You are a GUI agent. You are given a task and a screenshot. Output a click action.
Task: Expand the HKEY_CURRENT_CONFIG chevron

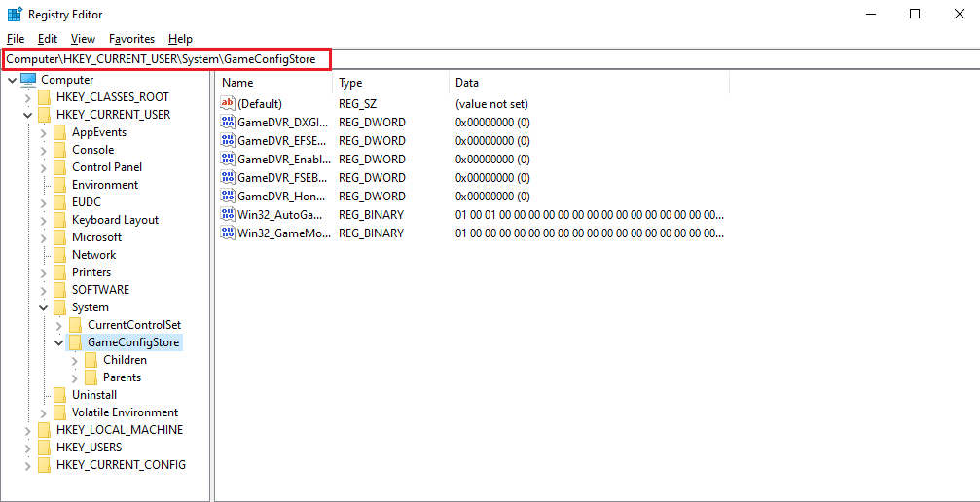click(27, 465)
